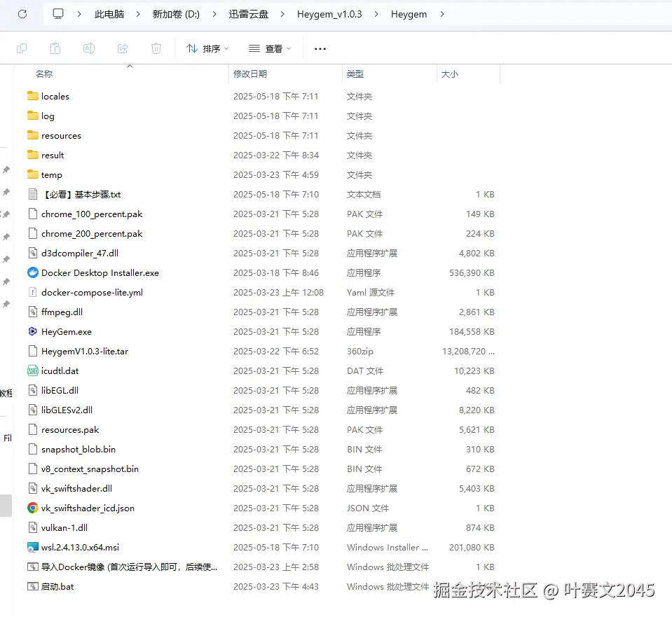Viewport: 672px width, 617px height.
Task: Click the rename icon in the toolbar
Action: [x=89, y=48]
